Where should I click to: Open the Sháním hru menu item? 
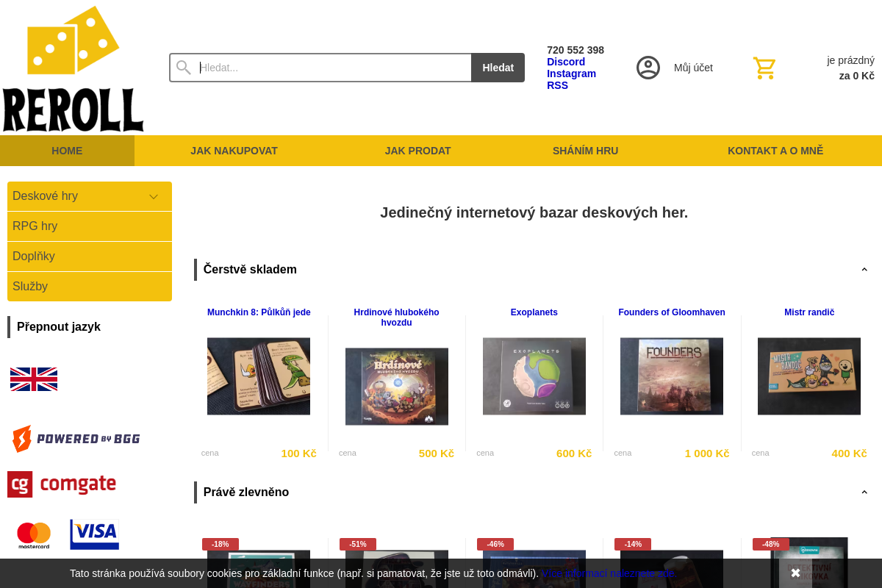pos(585,151)
